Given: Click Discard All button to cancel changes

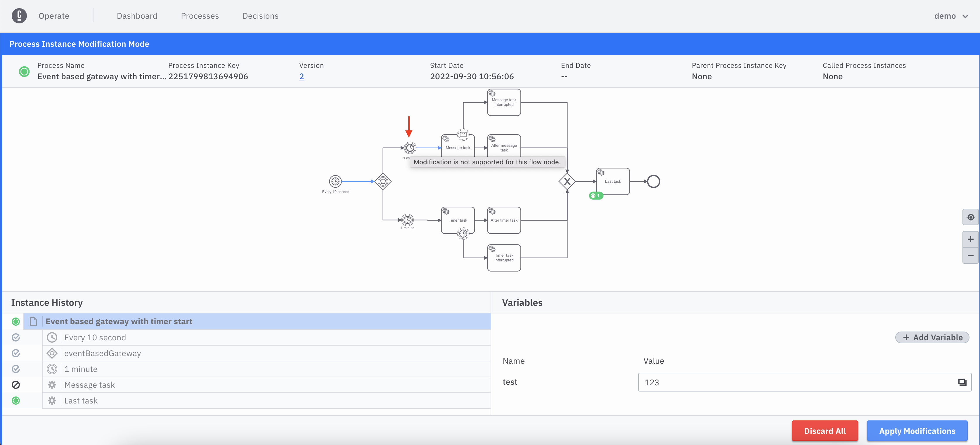Looking at the screenshot, I should 826,431.
